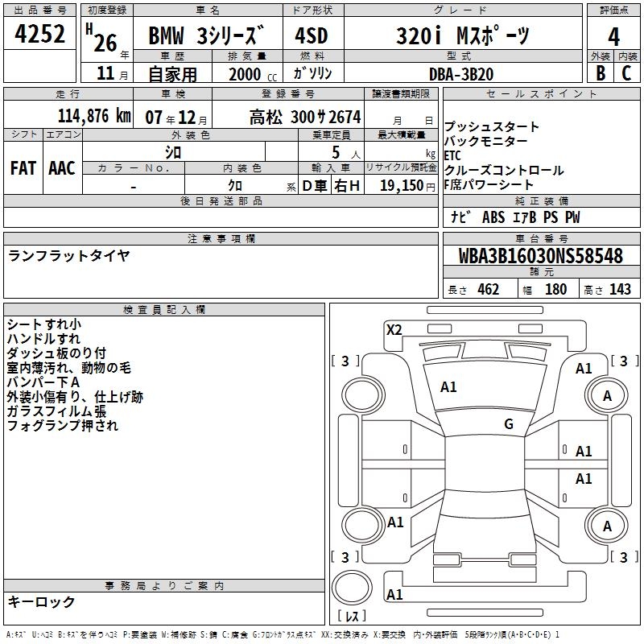
Task: Click recycle deposit 19,150円
Action: pyautogui.click(x=407, y=185)
